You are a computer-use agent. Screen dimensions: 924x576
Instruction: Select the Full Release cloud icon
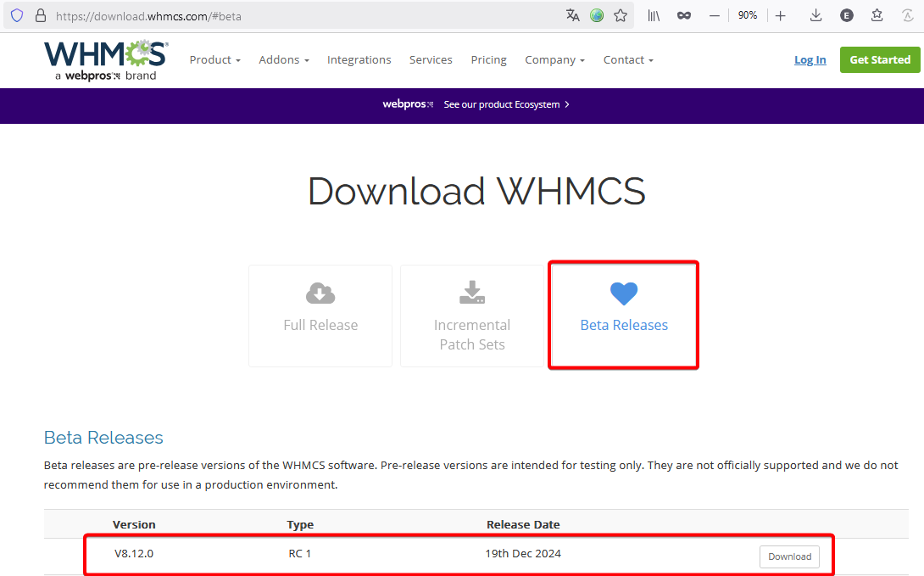tap(320, 293)
